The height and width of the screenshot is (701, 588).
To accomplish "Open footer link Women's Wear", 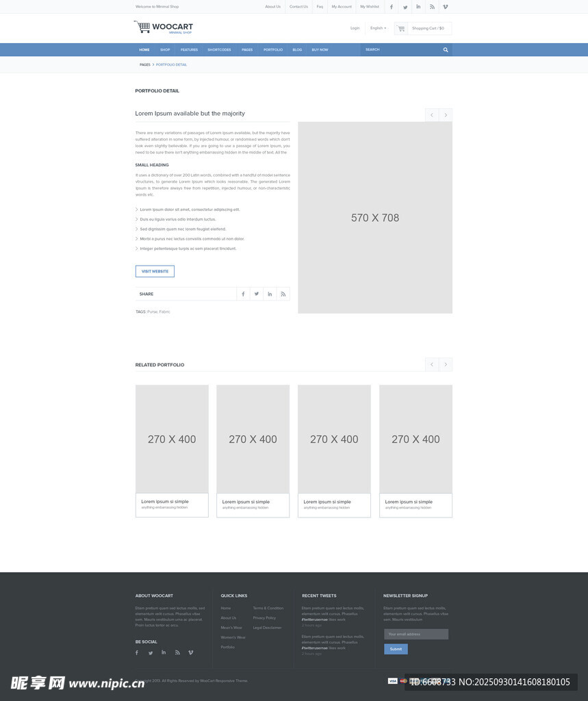I will (233, 637).
